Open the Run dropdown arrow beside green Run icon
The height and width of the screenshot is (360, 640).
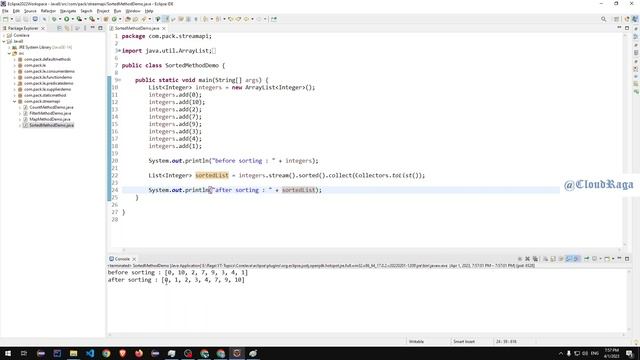click(x=73, y=19)
